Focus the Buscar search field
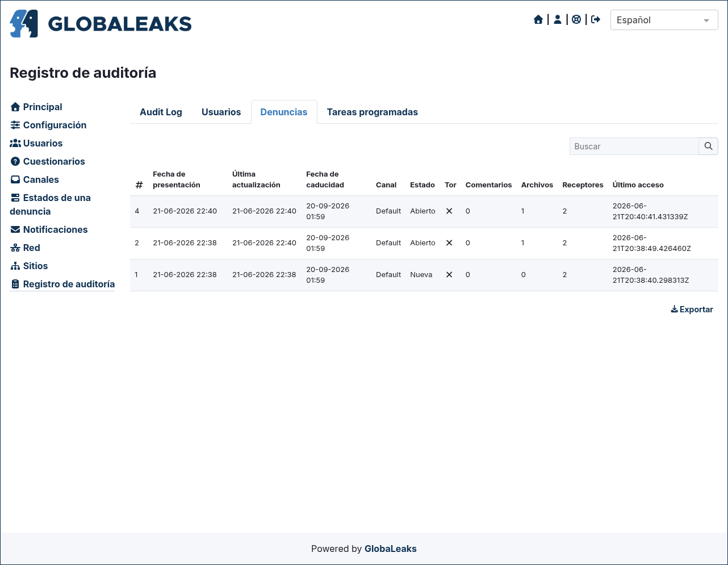 pyautogui.click(x=634, y=146)
